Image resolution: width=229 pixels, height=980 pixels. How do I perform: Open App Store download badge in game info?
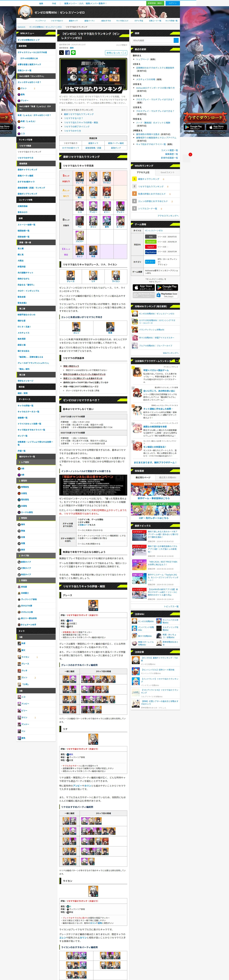[143, 287]
